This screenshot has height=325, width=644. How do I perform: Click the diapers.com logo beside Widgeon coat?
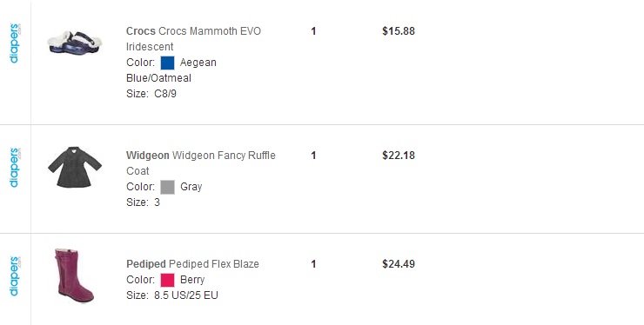(x=15, y=168)
